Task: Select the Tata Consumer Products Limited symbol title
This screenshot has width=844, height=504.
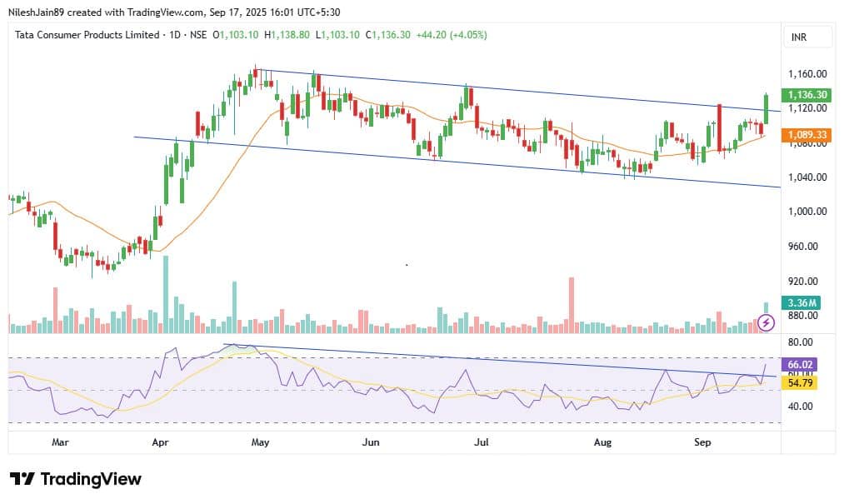Action: click(87, 35)
